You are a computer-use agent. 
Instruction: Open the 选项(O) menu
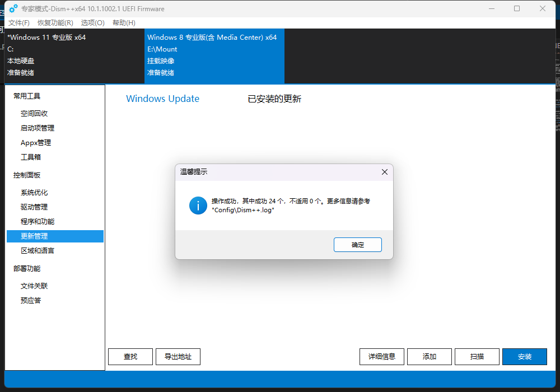pos(92,23)
